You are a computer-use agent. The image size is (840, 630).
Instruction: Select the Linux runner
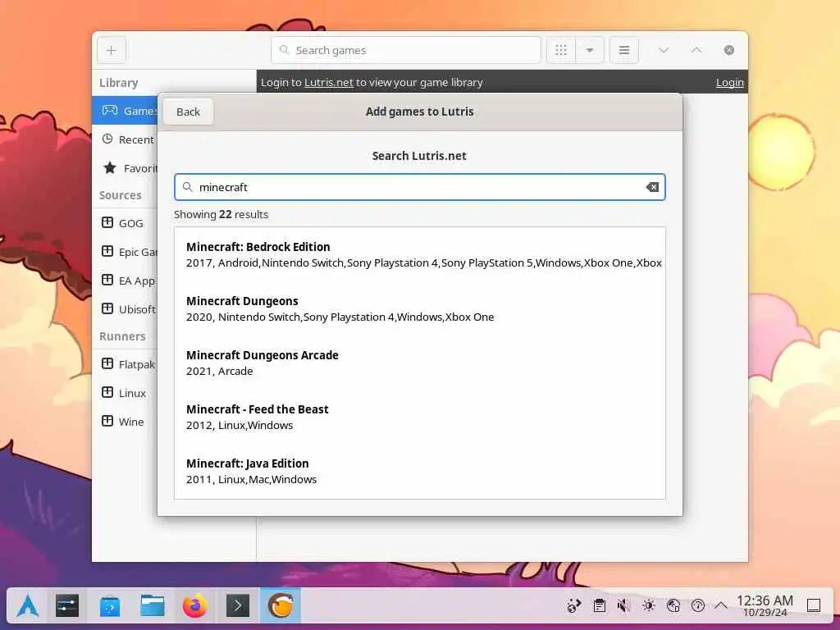click(x=125, y=393)
